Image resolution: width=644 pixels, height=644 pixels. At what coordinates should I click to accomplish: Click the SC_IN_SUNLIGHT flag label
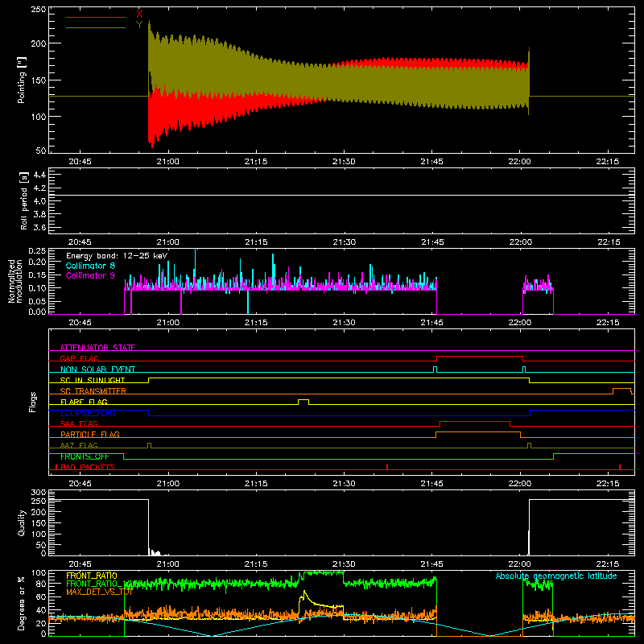93,380
